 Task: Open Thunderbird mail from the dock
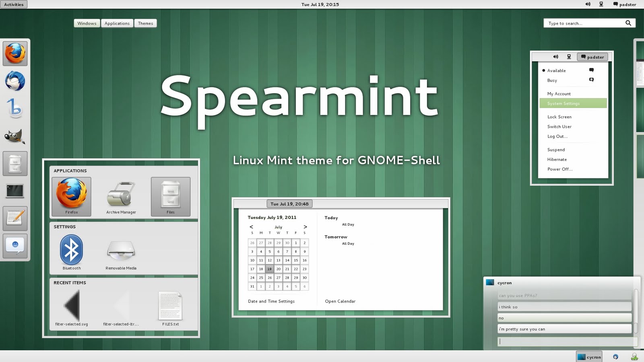coord(15,81)
